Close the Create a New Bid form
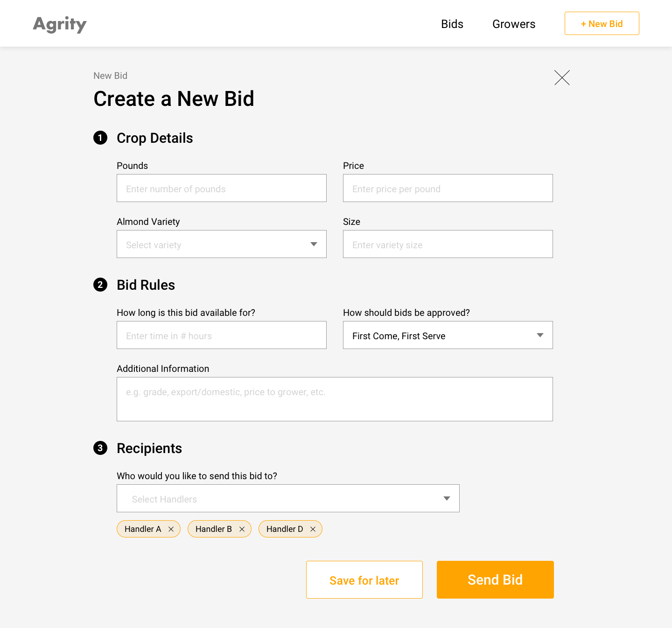 [x=562, y=77]
